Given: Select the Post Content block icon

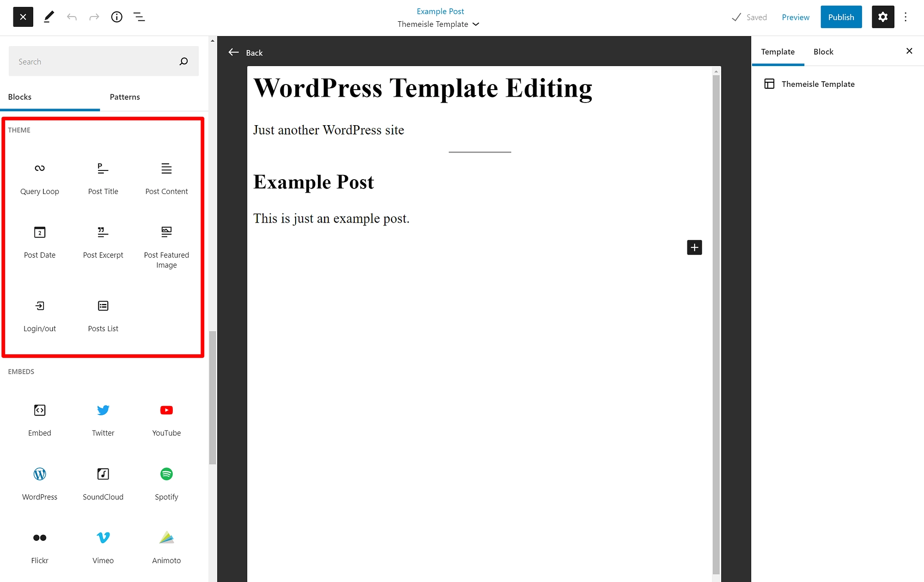Looking at the screenshot, I should click(x=166, y=168).
